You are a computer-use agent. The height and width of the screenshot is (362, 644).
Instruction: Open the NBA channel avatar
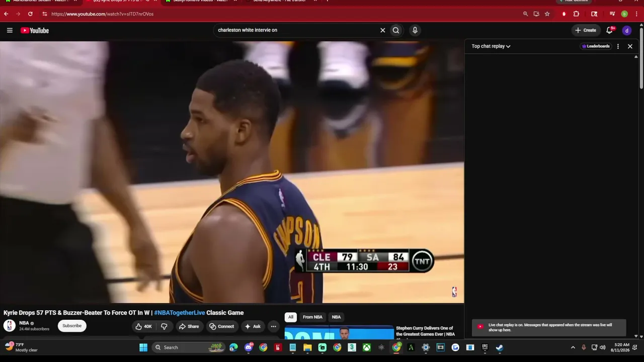point(10,326)
